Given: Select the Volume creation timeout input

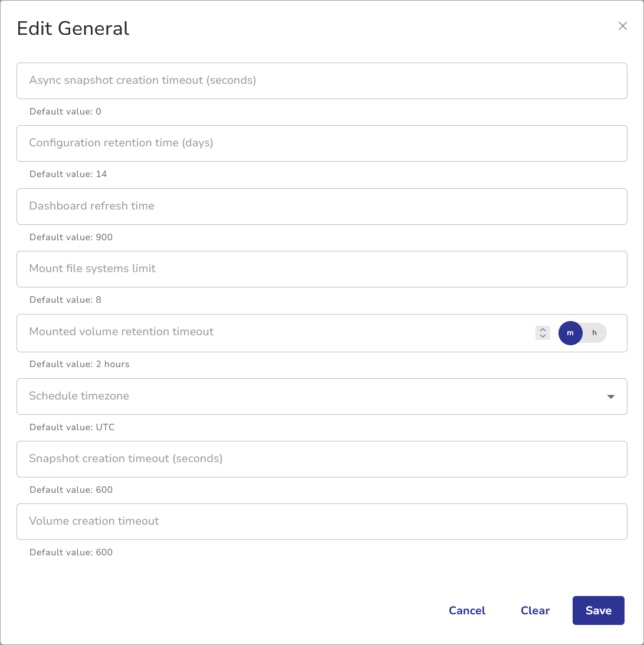Looking at the screenshot, I should click(321, 522).
